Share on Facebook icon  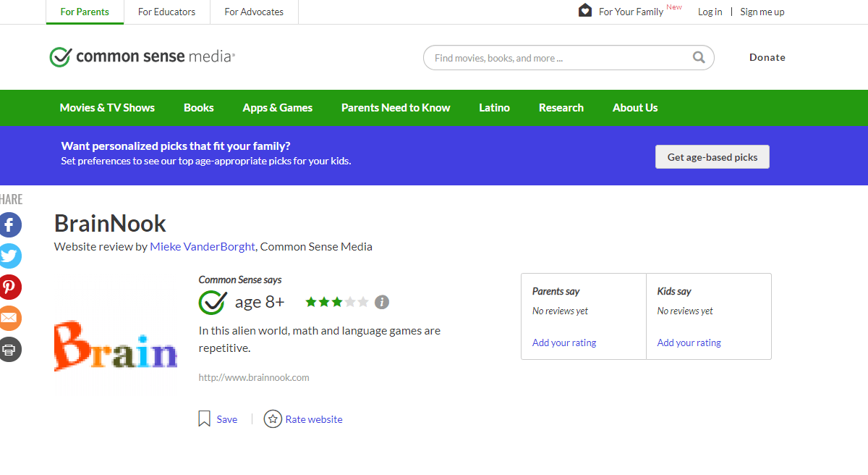9,225
